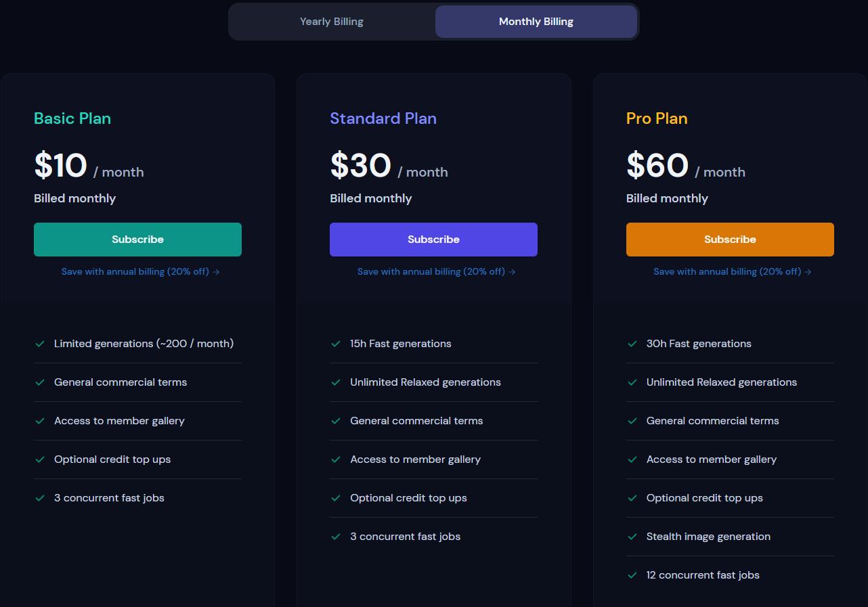Click checkmark next to Basic Optional credit top ups
This screenshot has height=607, width=868.
(40, 459)
